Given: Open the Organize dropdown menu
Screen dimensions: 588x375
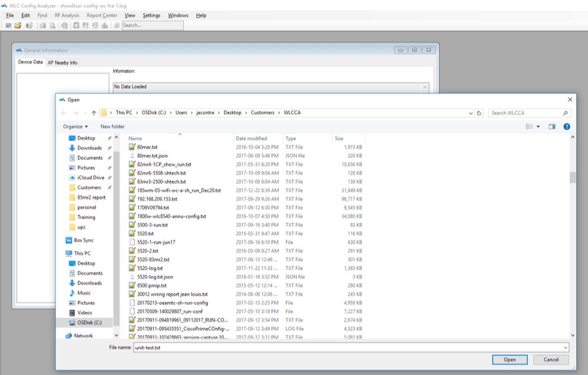Looking at the screenshot, I should [x=75, y=126].
